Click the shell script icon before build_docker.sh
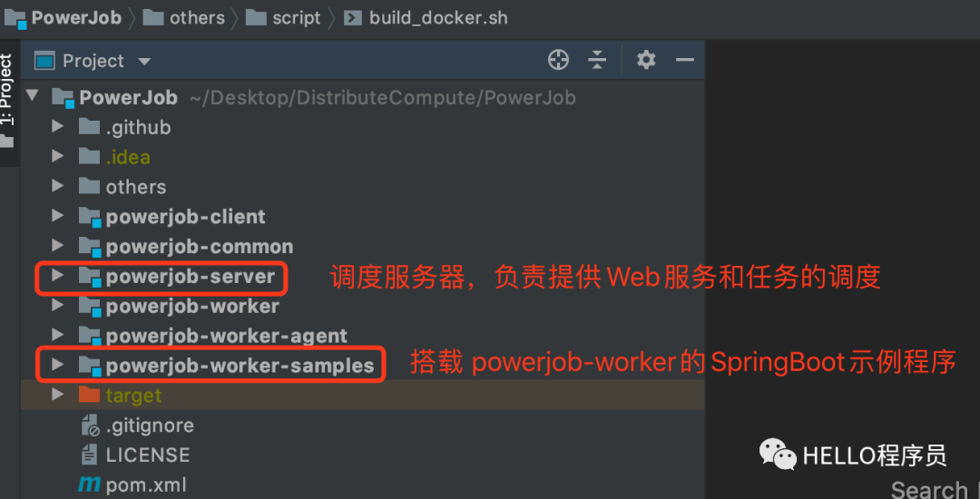Viewport: 980px width, 499px height. click(x=352, y=18)
